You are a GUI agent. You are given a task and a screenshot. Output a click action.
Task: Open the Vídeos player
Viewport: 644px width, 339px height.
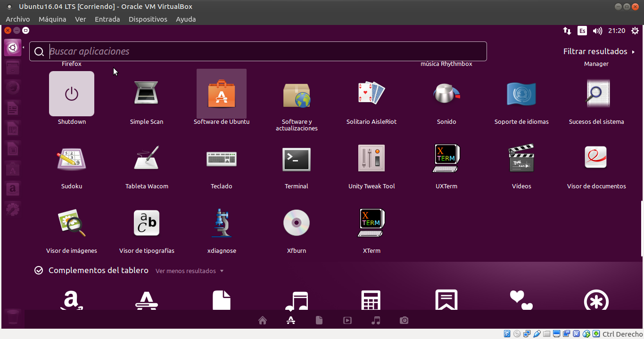click(521, 158)
